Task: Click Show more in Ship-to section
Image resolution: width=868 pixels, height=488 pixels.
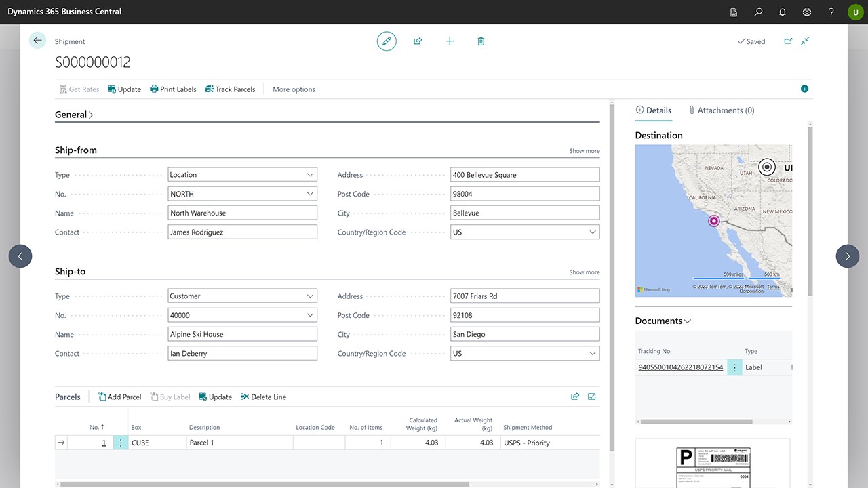Action: click(x=585, y=272)
